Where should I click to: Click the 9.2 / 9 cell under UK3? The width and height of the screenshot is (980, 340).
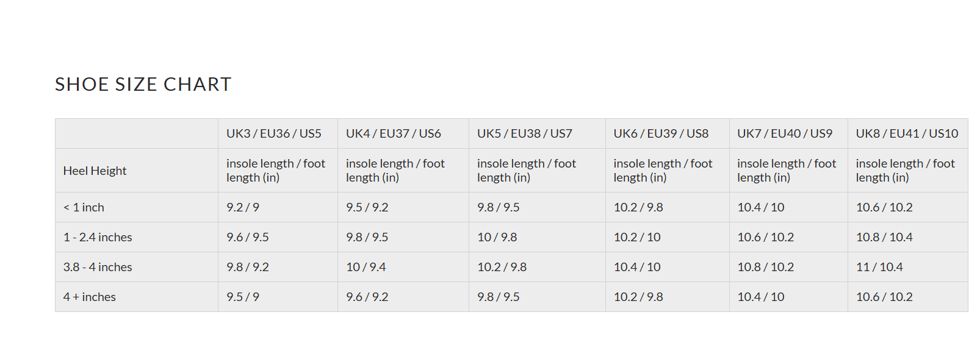pos(243,207)
